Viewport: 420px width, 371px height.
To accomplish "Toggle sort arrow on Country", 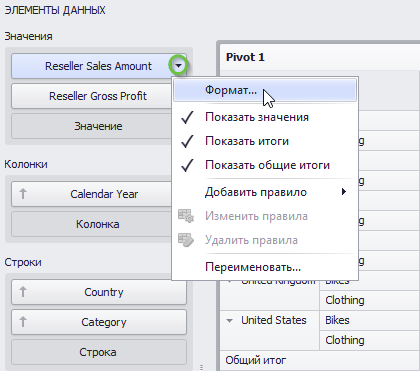I will click(x=23, y=291).
